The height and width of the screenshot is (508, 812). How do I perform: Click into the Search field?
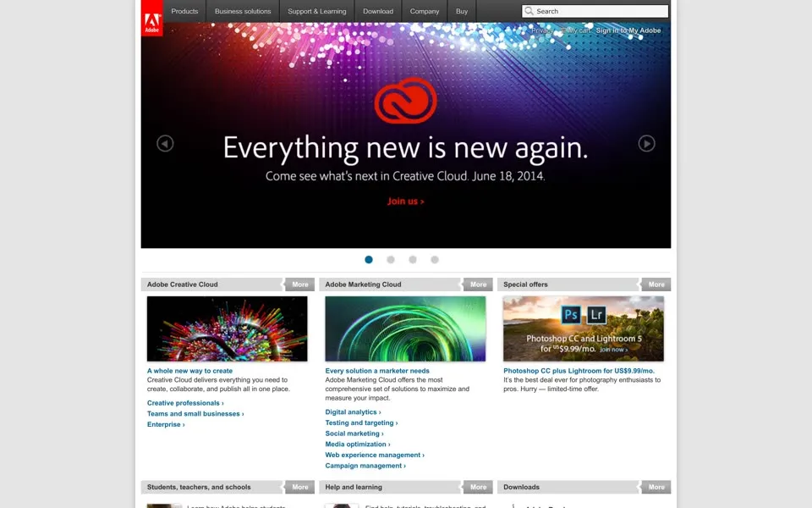(595, 11)
